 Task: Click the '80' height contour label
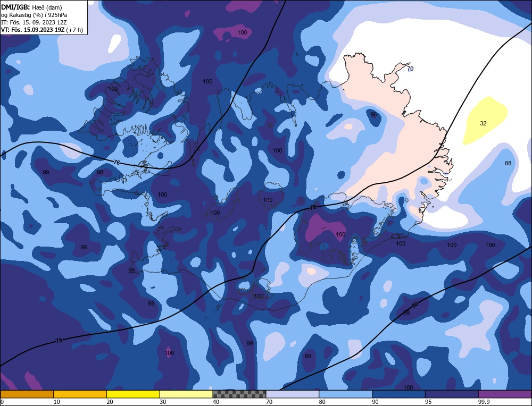click(415, 304)
